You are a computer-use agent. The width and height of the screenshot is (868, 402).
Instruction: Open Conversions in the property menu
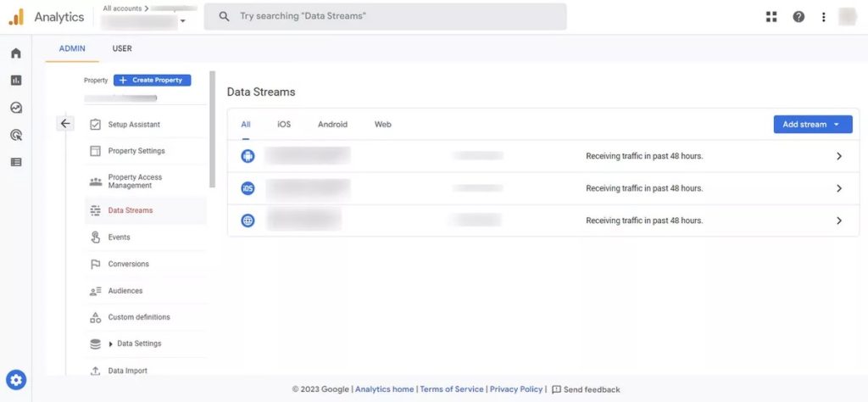128,264
